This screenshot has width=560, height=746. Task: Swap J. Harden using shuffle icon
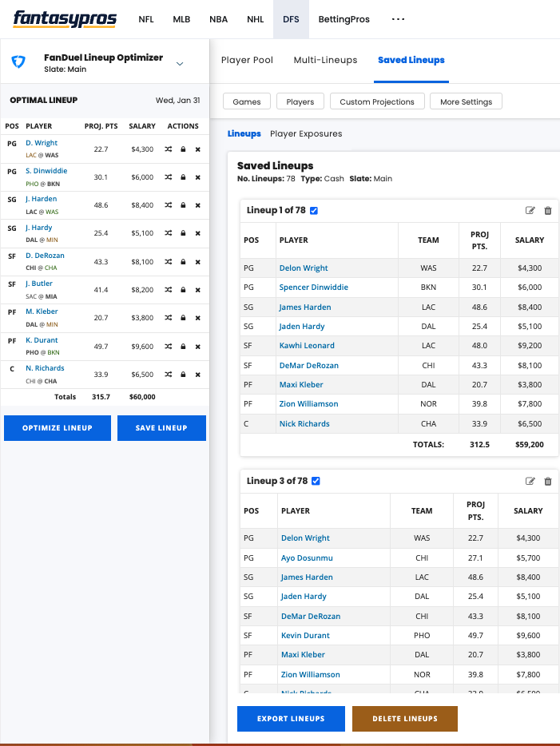(x=169, y=205)
